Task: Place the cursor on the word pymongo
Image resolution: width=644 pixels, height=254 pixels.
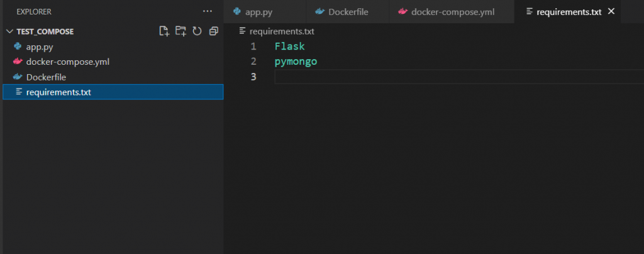Action: tap(296, 62)
